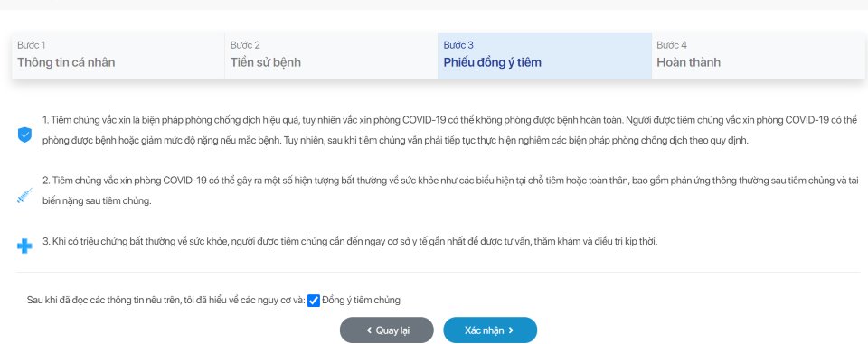
Task: Jump to the Hoàn thành step
Action: 759,55
